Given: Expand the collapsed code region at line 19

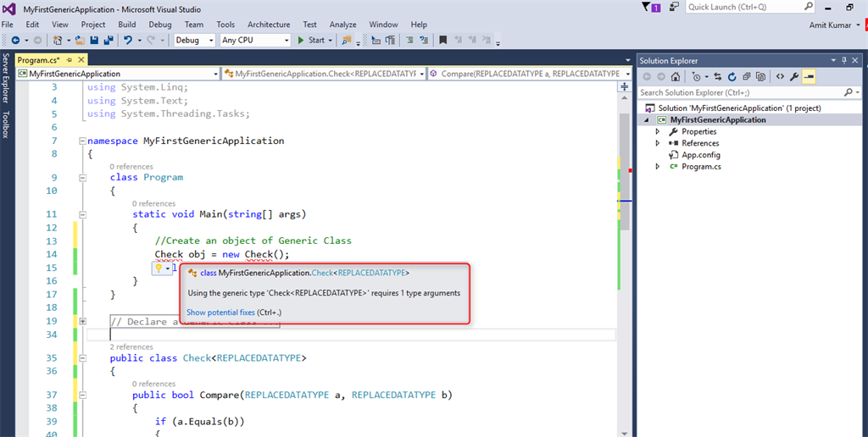Looking at the screenshot, I should point(82,322).
